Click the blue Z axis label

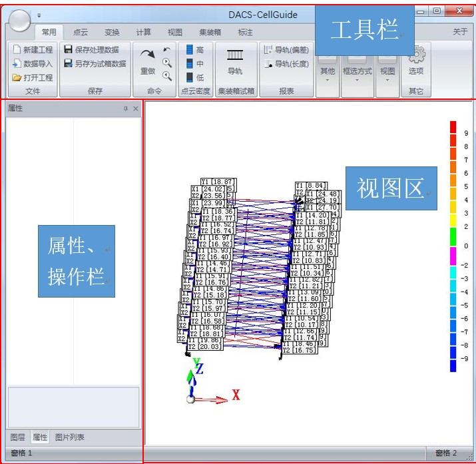pos(200,369)
